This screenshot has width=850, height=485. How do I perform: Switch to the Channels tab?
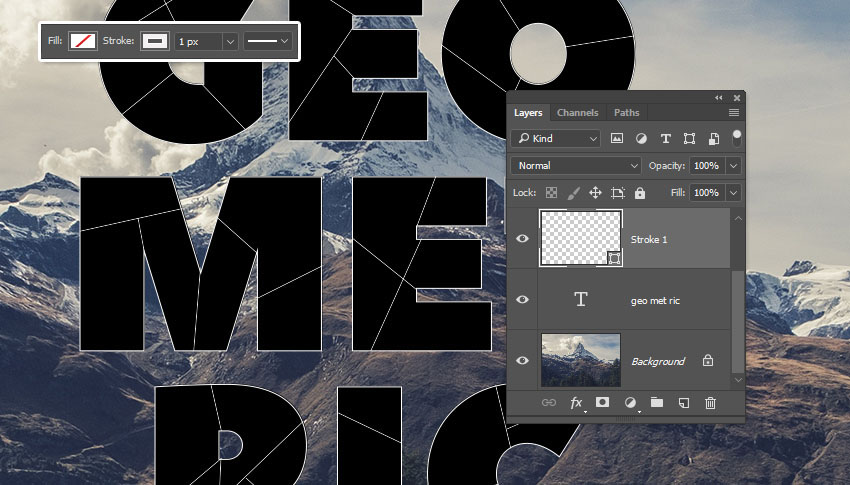(577, 113)
